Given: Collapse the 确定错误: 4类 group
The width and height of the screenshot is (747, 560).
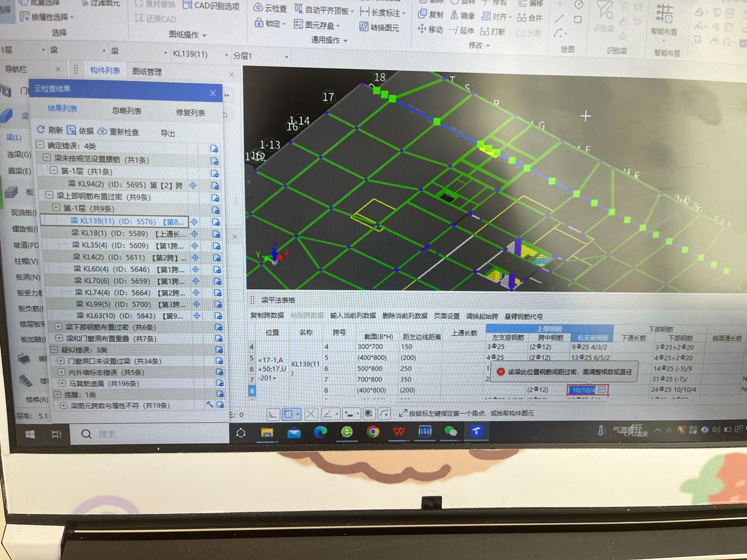Looking at the screenshot, I should coord(40,145).
